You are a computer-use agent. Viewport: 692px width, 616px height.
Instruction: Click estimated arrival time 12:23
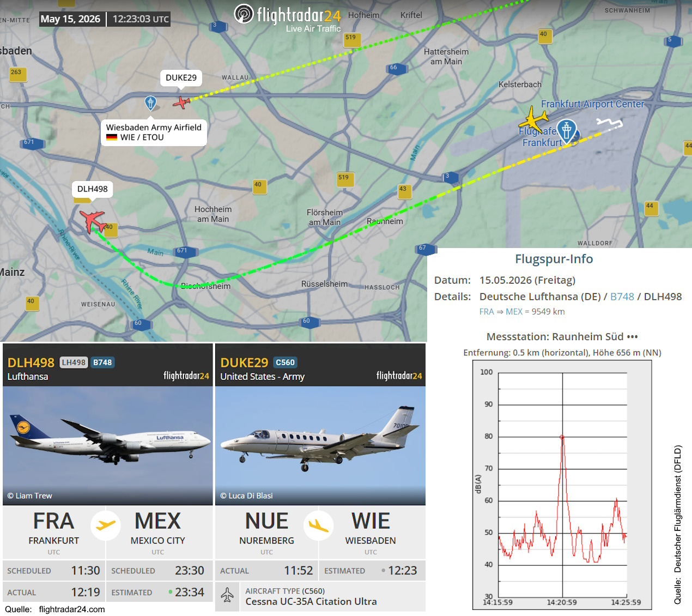[x=402, y=571]
